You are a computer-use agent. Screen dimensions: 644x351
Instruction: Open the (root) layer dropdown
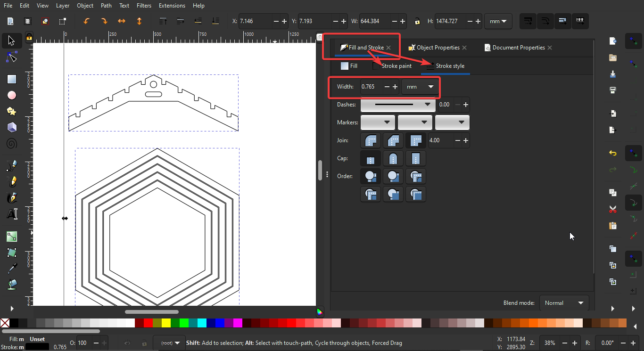pyautogui.click(x=170, y=343)
